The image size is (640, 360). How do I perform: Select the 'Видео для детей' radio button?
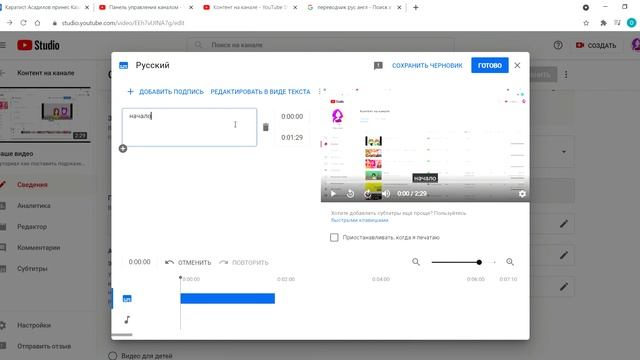113,356
